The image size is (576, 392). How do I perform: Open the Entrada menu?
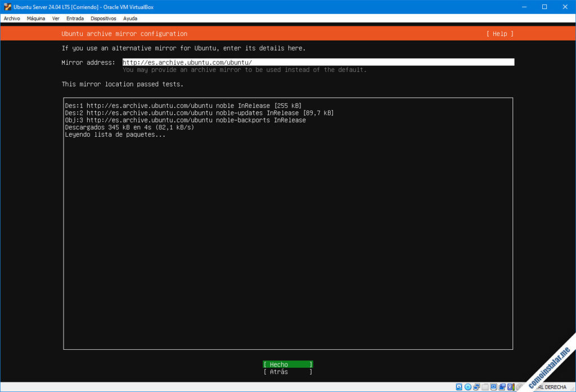(x=75, y=18)
